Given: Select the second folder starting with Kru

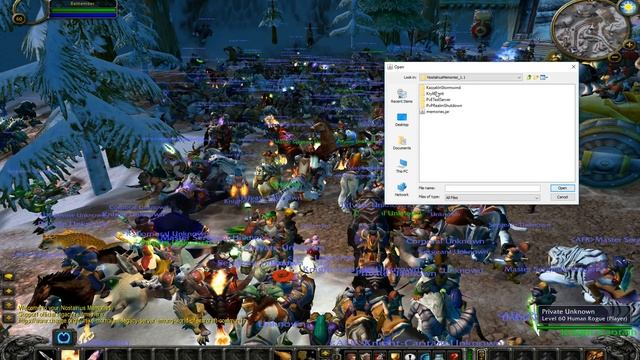Looking at the screenshot, I should (432, 93).
